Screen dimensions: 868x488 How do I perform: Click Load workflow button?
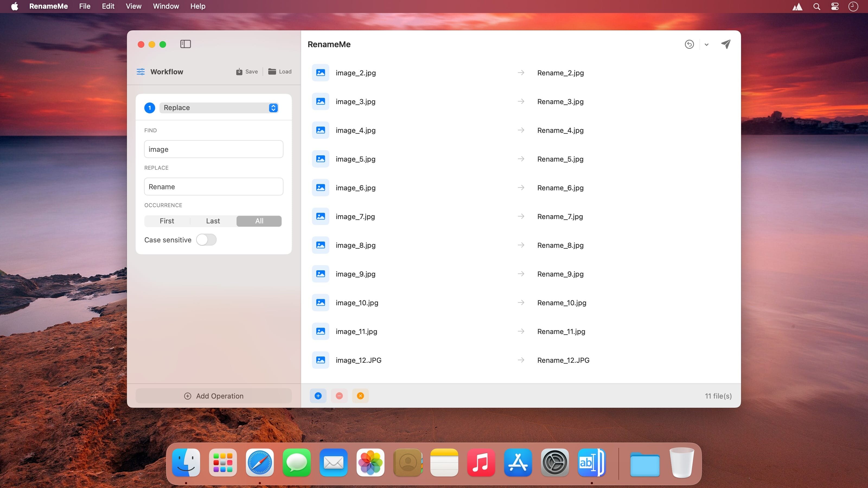pyautogui.click(x=280, y=71)
